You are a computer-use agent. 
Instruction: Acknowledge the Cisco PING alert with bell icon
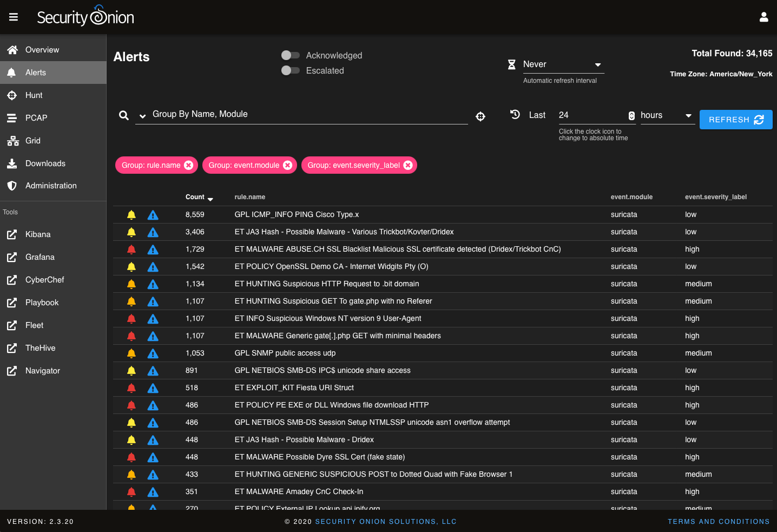tap(131, 215)
